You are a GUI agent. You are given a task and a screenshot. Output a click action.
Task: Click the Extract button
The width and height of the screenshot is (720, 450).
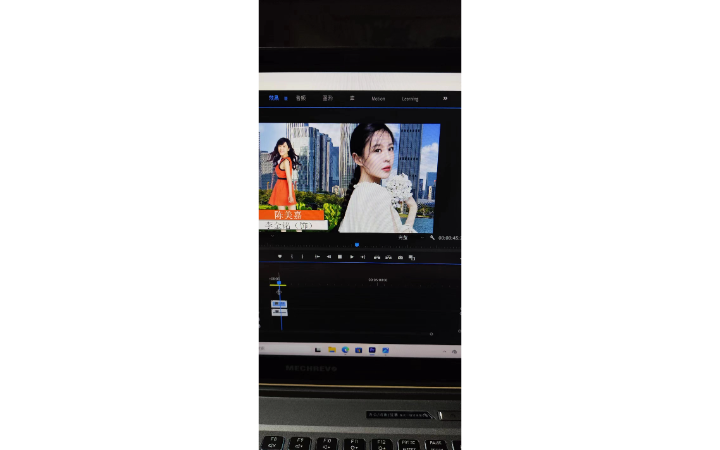[388, 257]
